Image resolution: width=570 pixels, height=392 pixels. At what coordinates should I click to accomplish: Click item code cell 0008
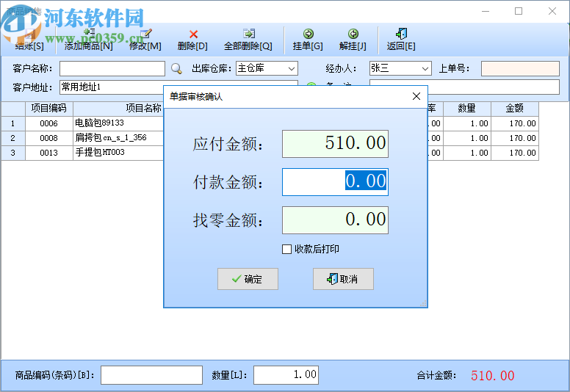coord(49,138)
